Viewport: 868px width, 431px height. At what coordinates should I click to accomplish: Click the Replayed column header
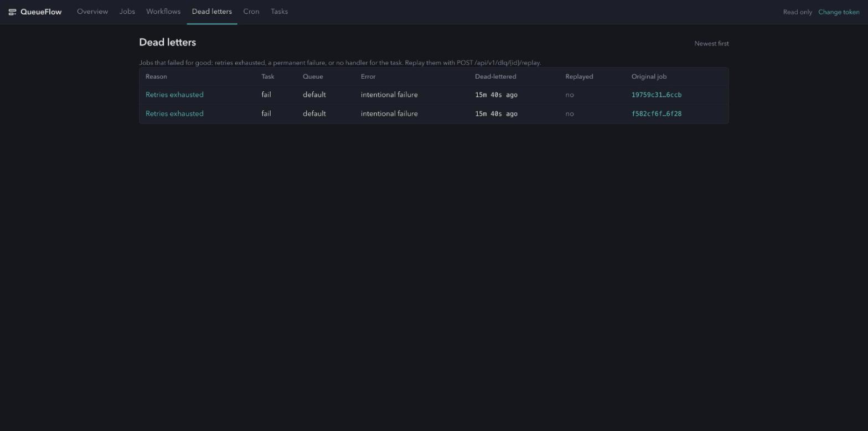[579, 76]
